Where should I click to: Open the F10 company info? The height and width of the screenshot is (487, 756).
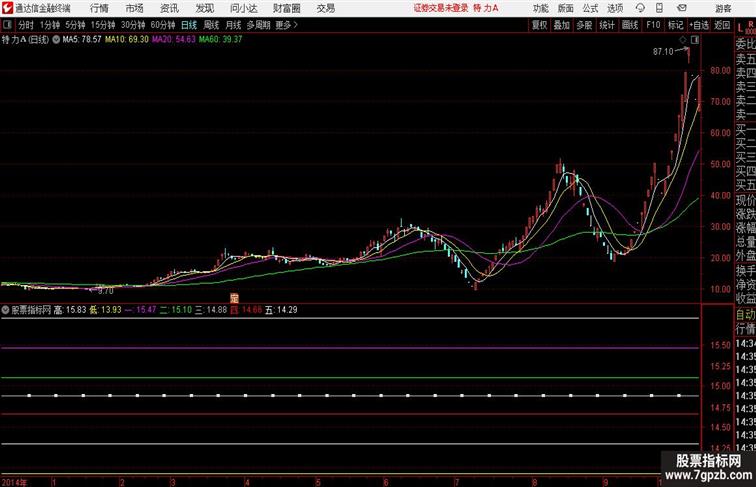point(653,25)
